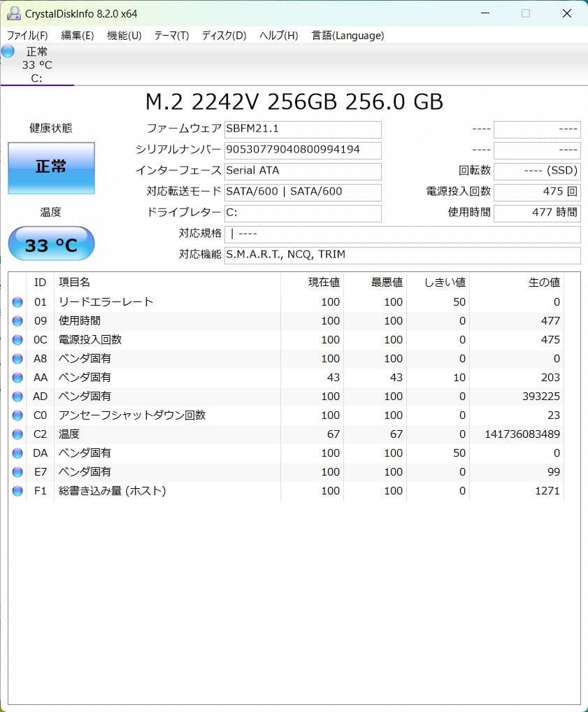
Task: Select the 正常 health status badge
Action: [50, 168]
